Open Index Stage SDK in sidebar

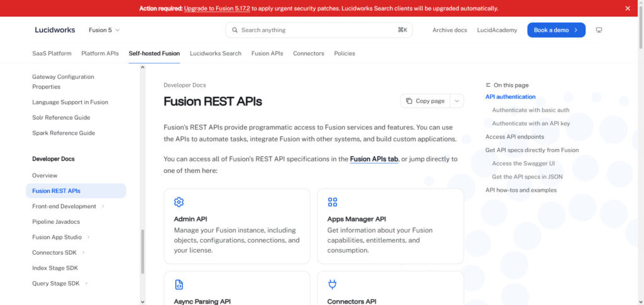pyautogui.click(x=55, y=268)
